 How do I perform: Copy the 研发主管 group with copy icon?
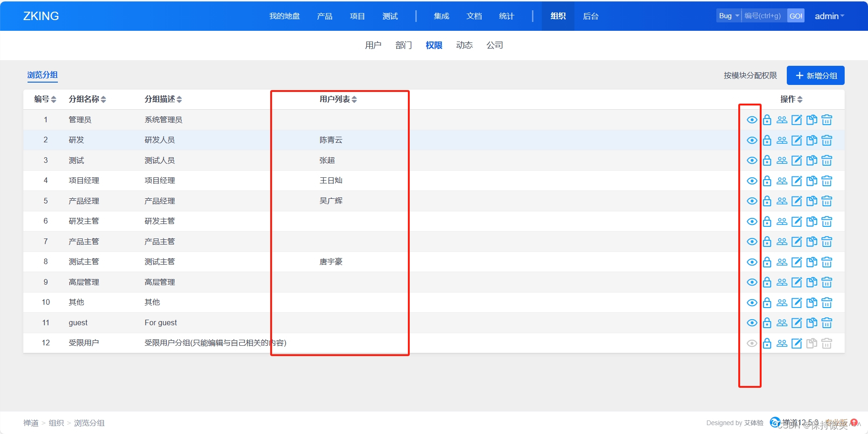tap(812, 222)
